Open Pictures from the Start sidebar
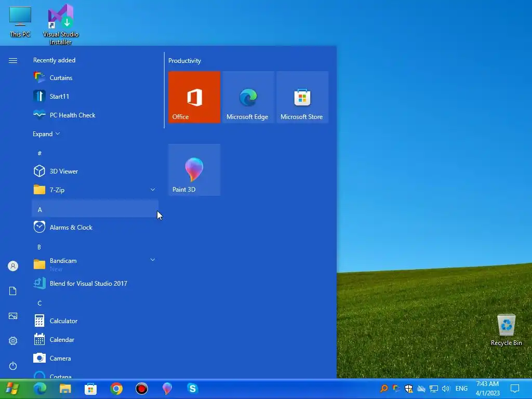 point(13,316)
